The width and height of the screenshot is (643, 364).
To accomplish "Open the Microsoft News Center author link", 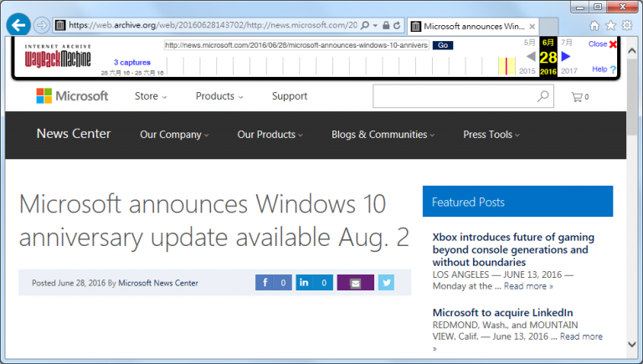I will click(158, 283).
